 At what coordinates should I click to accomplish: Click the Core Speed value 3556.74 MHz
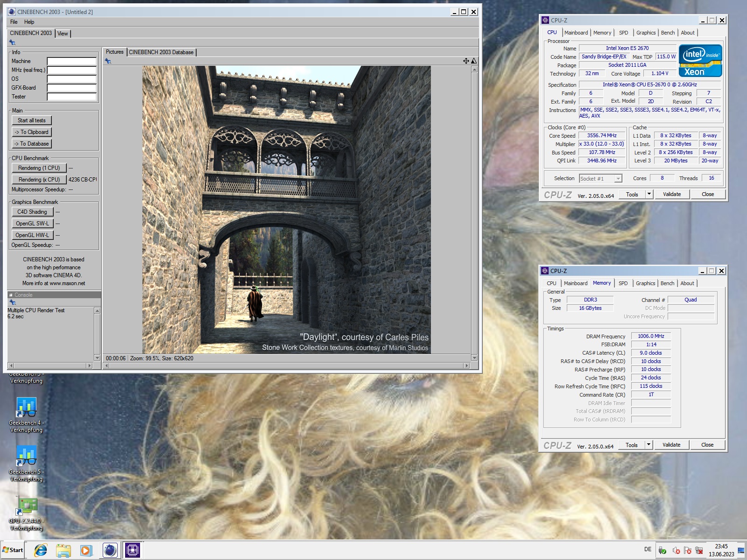[602, 135]
